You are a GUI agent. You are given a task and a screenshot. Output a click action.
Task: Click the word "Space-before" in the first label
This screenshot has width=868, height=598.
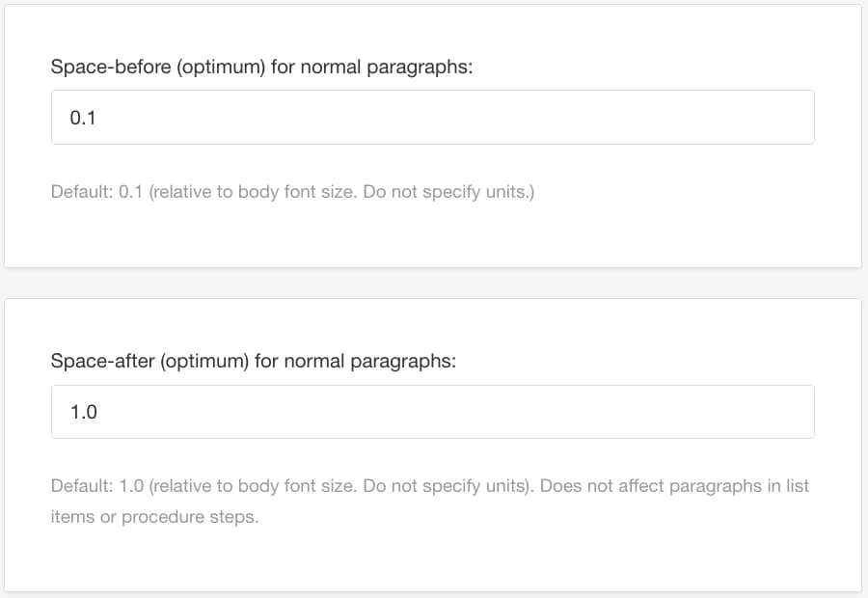pyautogui.click(x=98, y=68)
